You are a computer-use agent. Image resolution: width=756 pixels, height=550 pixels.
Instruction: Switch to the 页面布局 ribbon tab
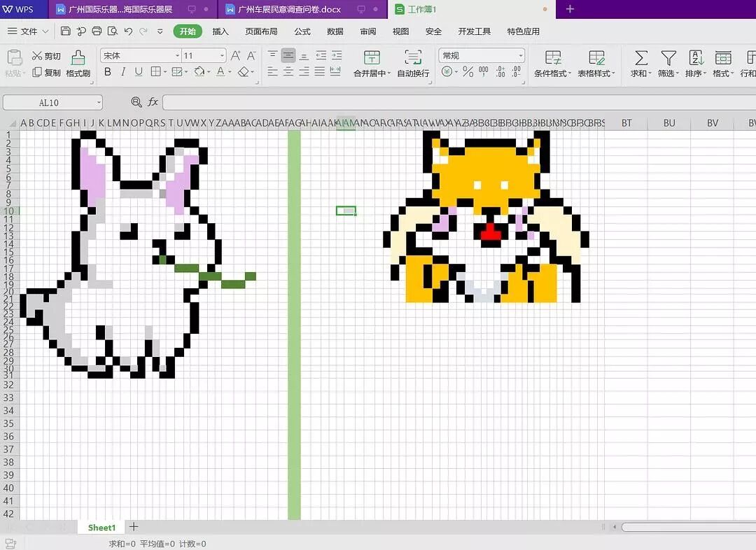(261, 31)
